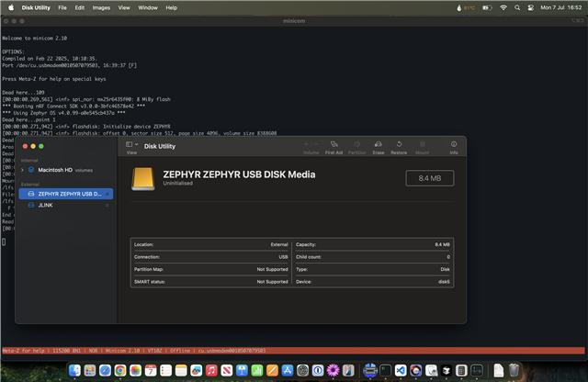
Task: Open Numbers from the Dock
Action: tap(257, 370)
